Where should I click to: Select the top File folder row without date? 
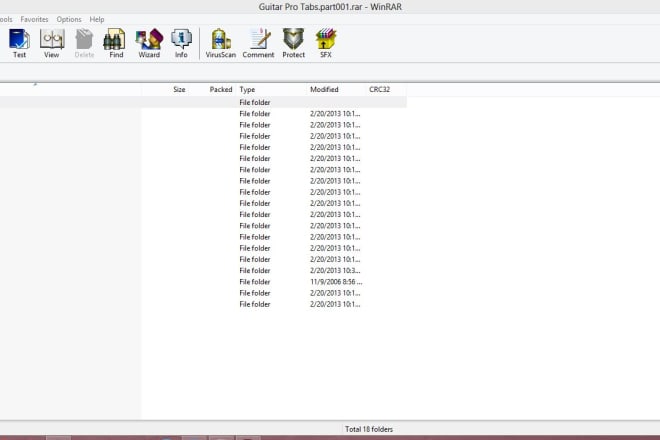pyautogui.click(x=203, y=102)
